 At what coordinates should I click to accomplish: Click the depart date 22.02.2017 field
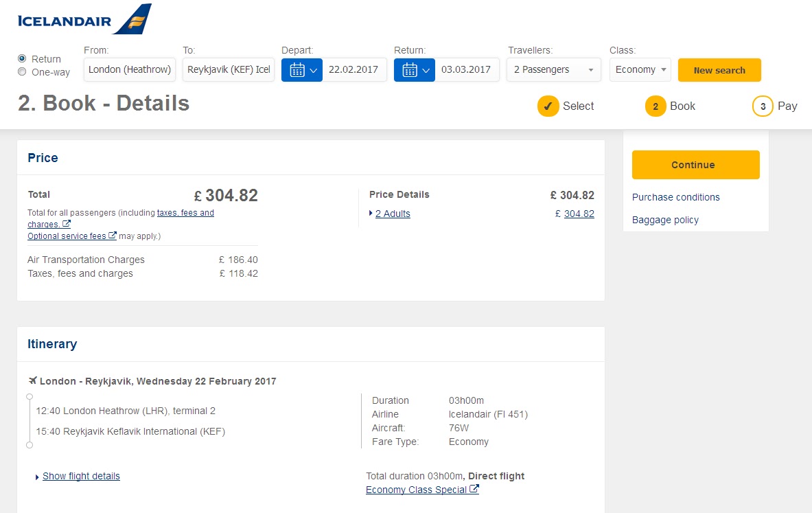pyautogui.click(x=354, y=70)
